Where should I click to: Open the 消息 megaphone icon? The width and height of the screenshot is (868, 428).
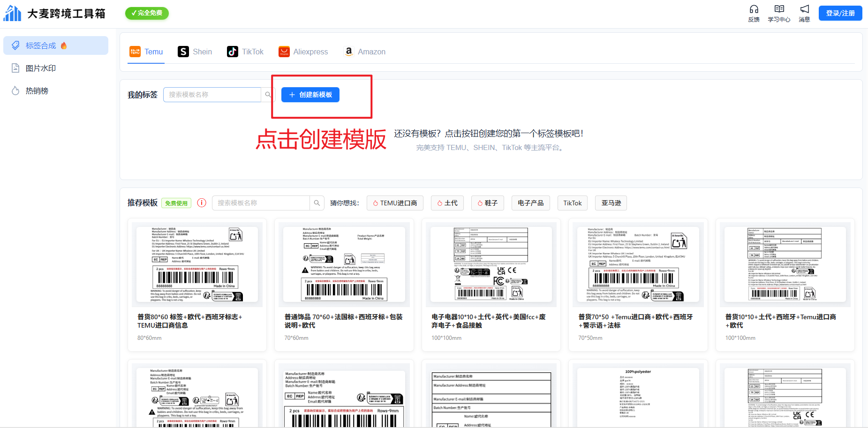[805, 9]
